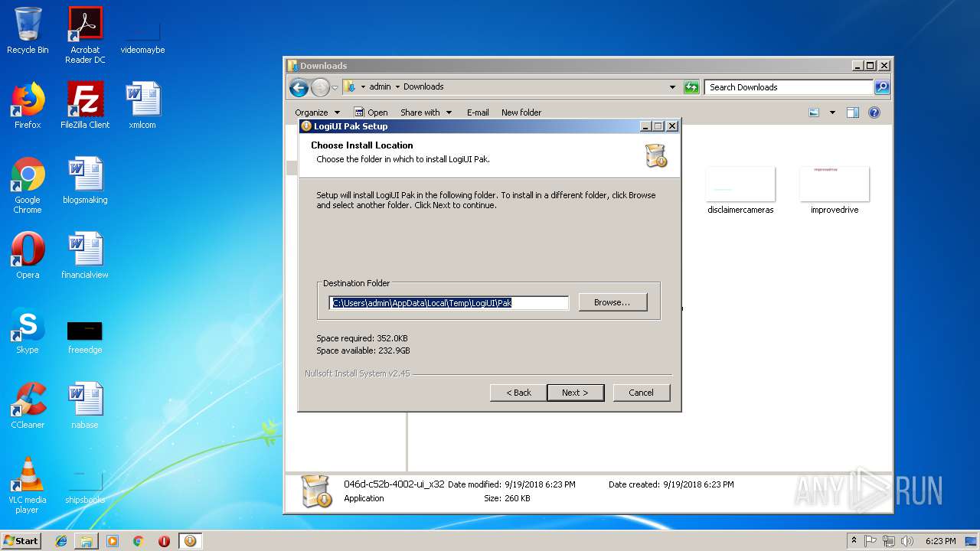This screenshot has width=980, height=551.
Task: Launch Google Chrome desktop shortcut
Action: coord(28,185)
